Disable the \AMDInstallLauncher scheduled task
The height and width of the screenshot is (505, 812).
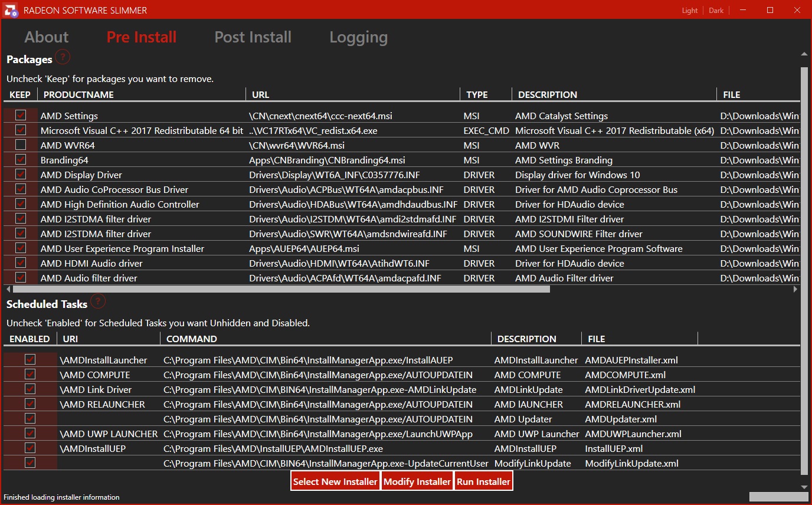point(30,360)
